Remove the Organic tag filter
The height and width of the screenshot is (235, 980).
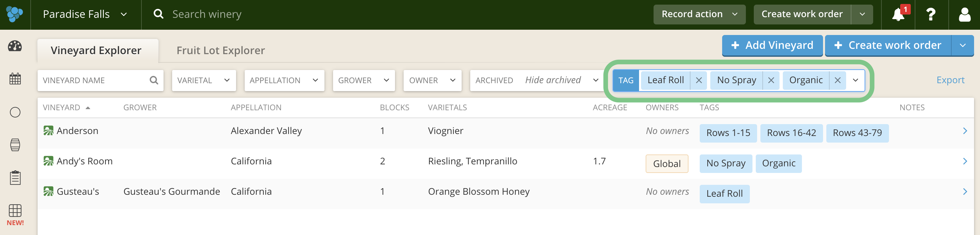837,80
